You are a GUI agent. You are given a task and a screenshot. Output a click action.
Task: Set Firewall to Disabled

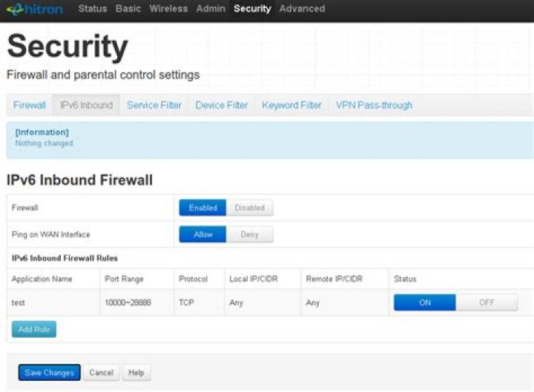click(250, 207)
